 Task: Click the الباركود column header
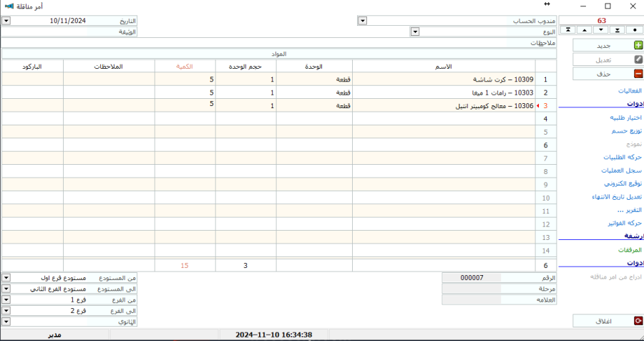click(x=32, y=67)
